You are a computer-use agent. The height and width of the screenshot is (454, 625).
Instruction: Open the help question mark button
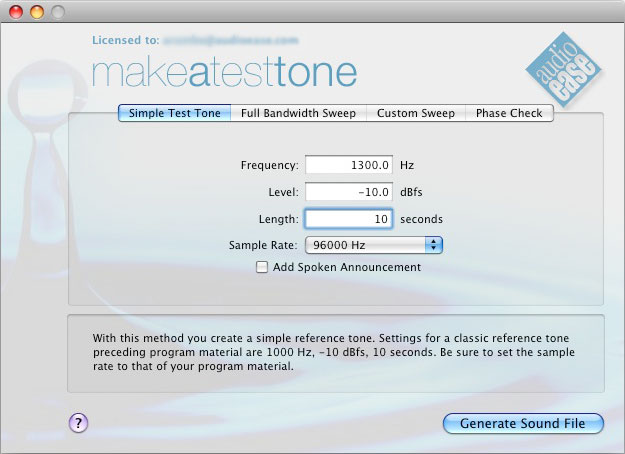(x=79, y=423)
